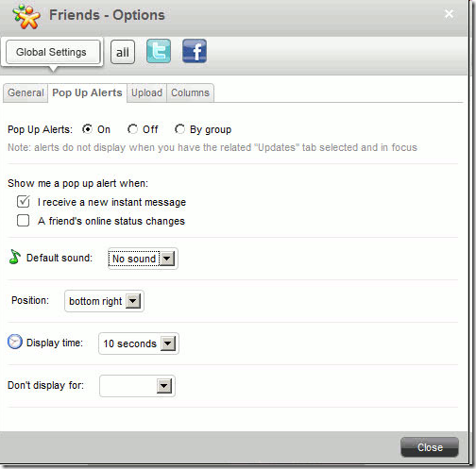Check A friend's online status changes

(x=24, y=221)
